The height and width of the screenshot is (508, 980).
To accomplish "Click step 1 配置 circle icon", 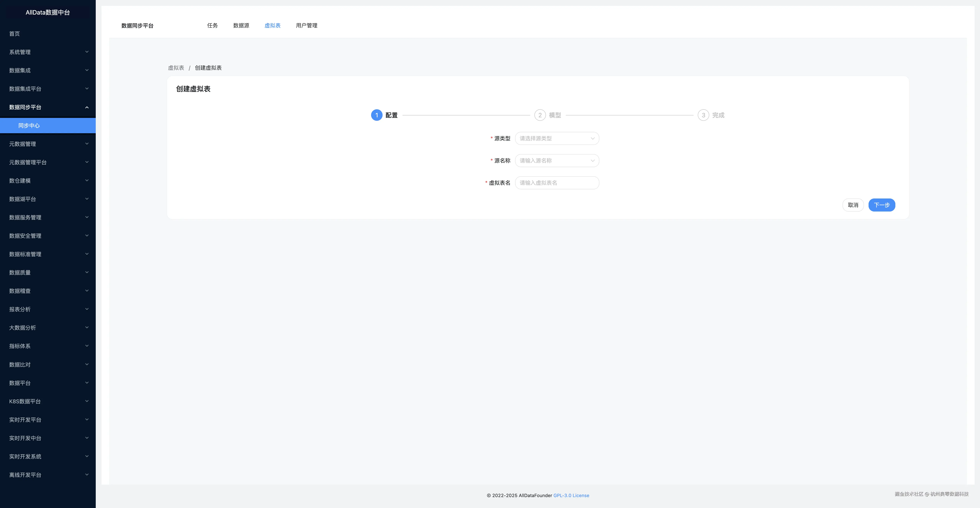I will click(x=376, y=115).
